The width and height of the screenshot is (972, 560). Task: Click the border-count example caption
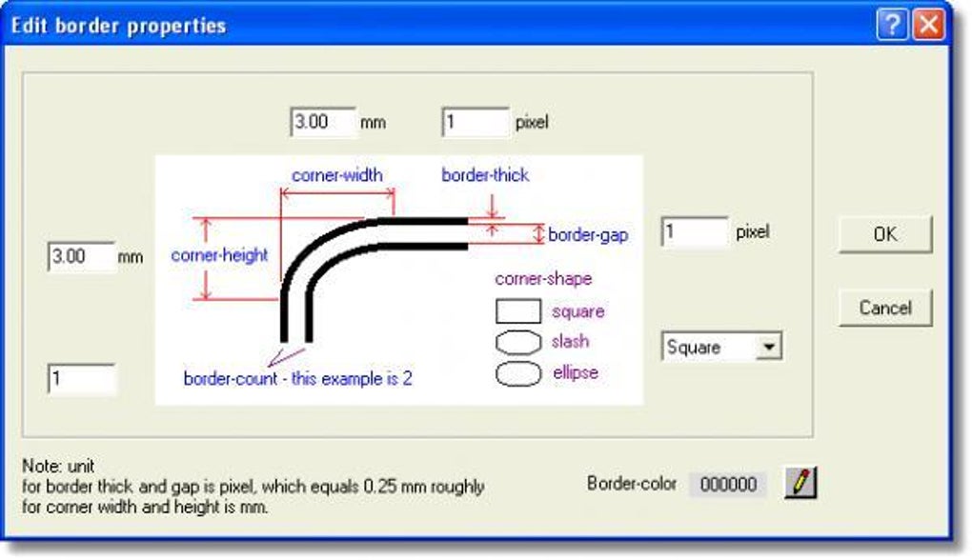coord(297,378)
